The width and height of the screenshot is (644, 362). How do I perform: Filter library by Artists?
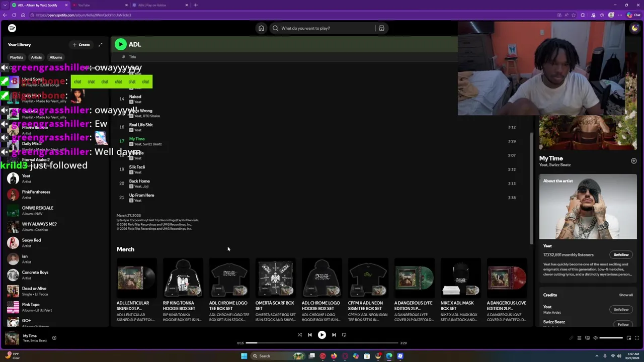pyautogui.click(x=36, y=57)
